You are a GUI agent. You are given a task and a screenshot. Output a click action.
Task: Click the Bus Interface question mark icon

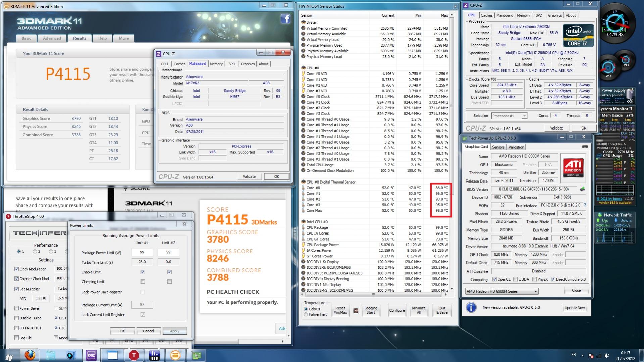(585, 205)
